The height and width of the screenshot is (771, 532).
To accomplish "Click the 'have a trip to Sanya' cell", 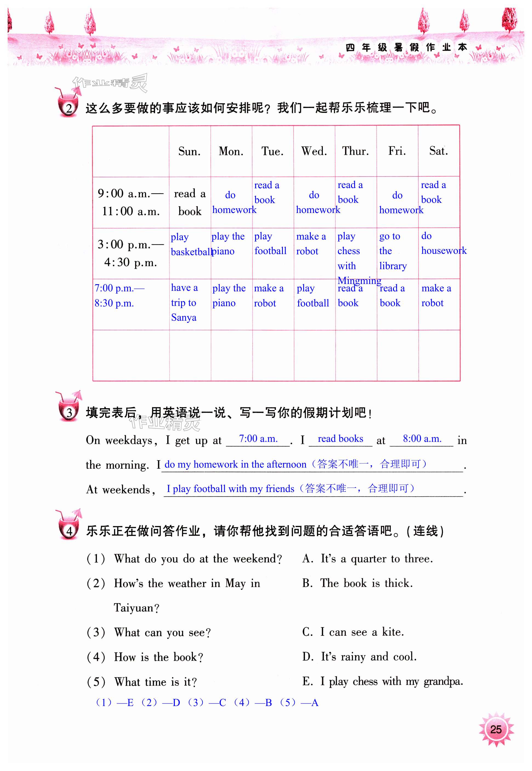I will [x=184, y=303].
